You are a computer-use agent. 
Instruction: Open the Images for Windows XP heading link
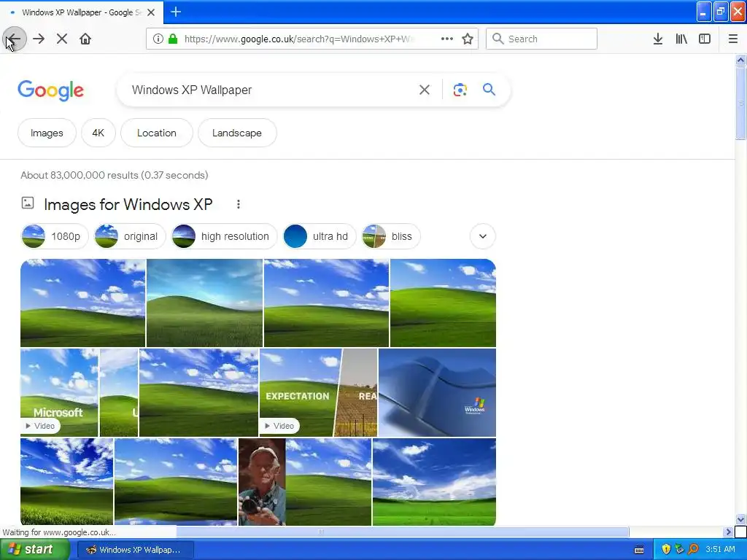[x=128, y=204]
